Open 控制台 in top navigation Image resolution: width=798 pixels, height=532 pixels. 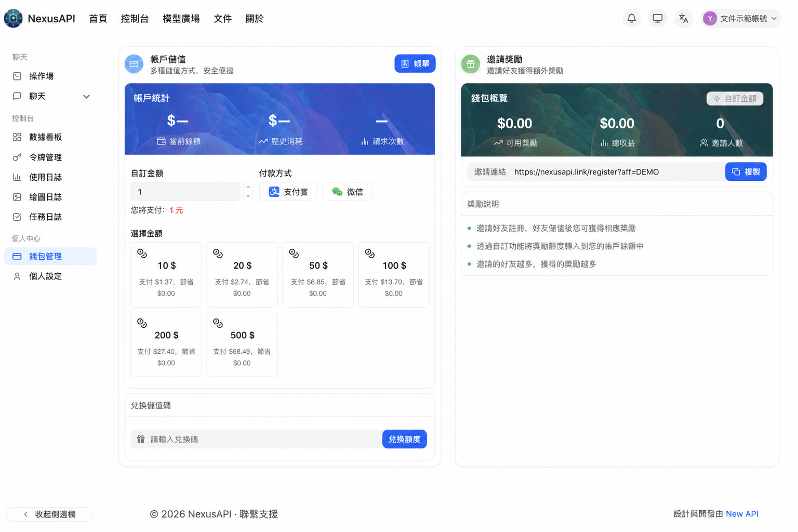(x=135, y=19)
